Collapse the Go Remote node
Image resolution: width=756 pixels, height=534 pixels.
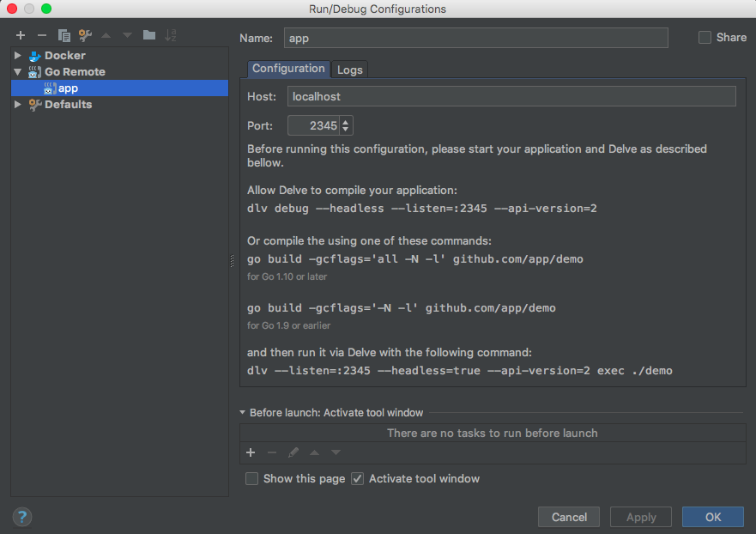[17, 72]
